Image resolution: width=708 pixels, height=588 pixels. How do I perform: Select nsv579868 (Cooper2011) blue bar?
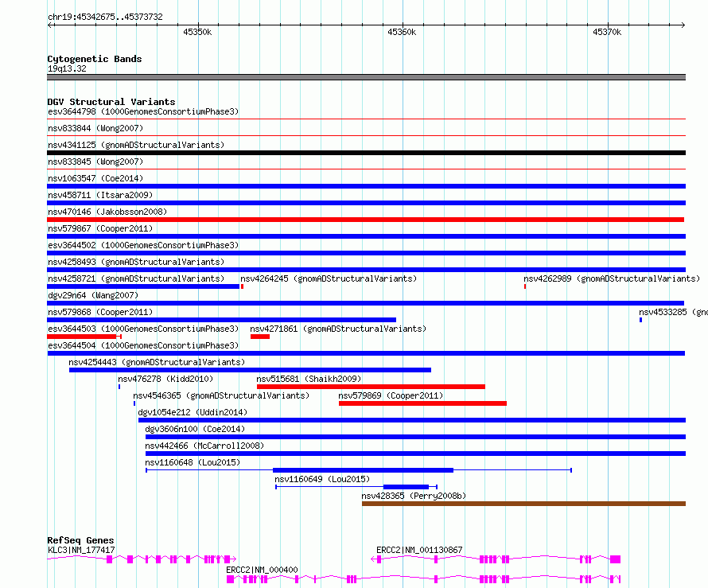[x=222, y=320]
